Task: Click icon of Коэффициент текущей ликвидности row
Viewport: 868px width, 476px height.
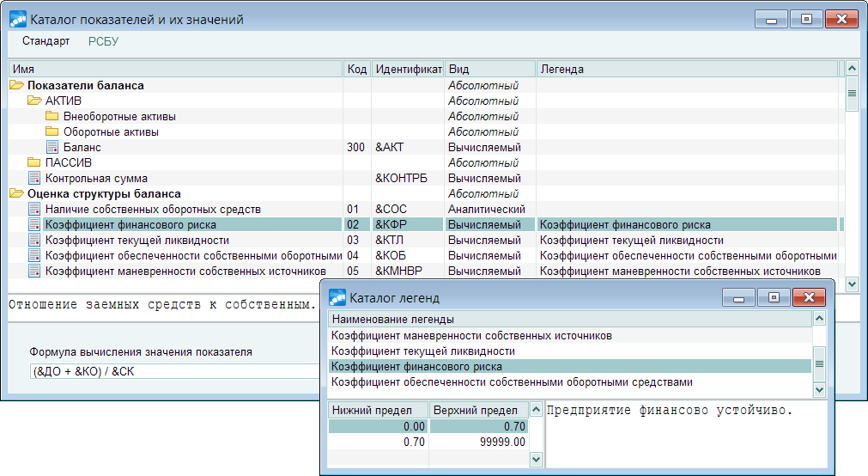Action: point(34,240)
